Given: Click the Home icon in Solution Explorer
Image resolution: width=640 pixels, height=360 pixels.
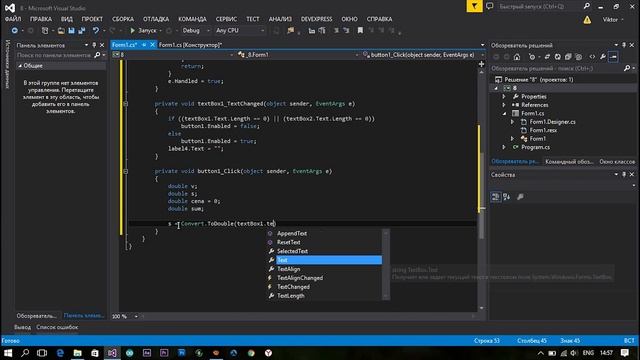Looking at the screenshot, I should pos(517,57).
